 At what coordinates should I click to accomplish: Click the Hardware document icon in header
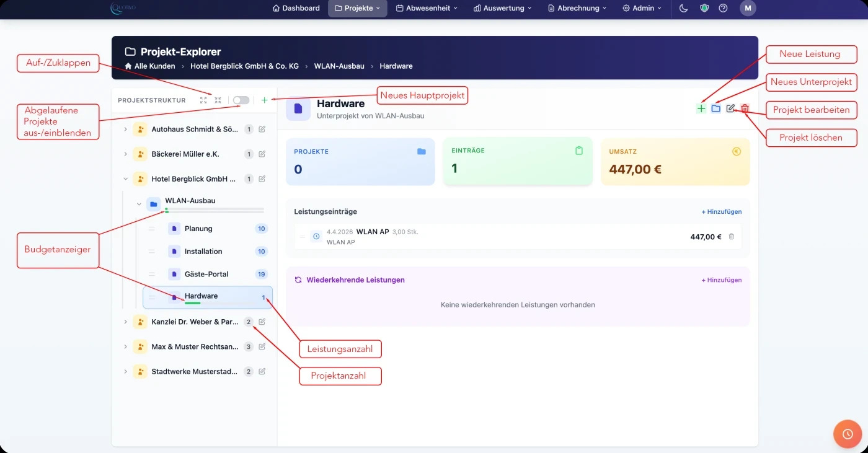point(298,108)
